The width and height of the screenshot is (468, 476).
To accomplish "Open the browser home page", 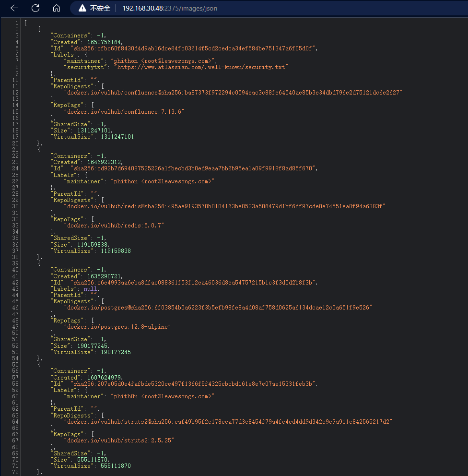I will tap(56, 8).
